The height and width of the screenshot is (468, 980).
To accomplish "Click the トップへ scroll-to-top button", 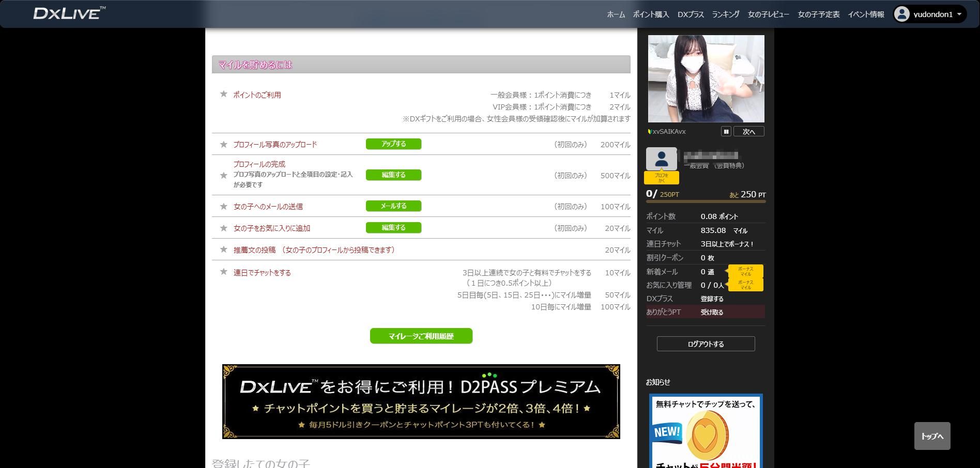I will (932, 436).
